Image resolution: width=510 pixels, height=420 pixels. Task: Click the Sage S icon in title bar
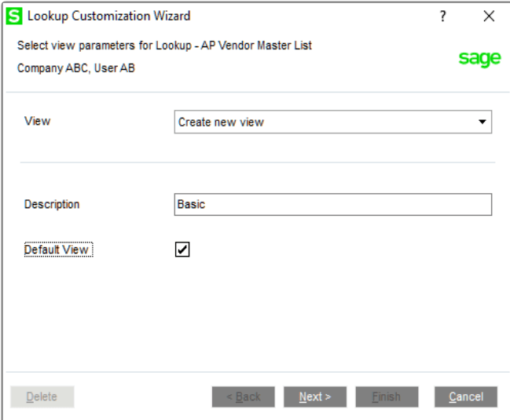click(x=14, y=16)
